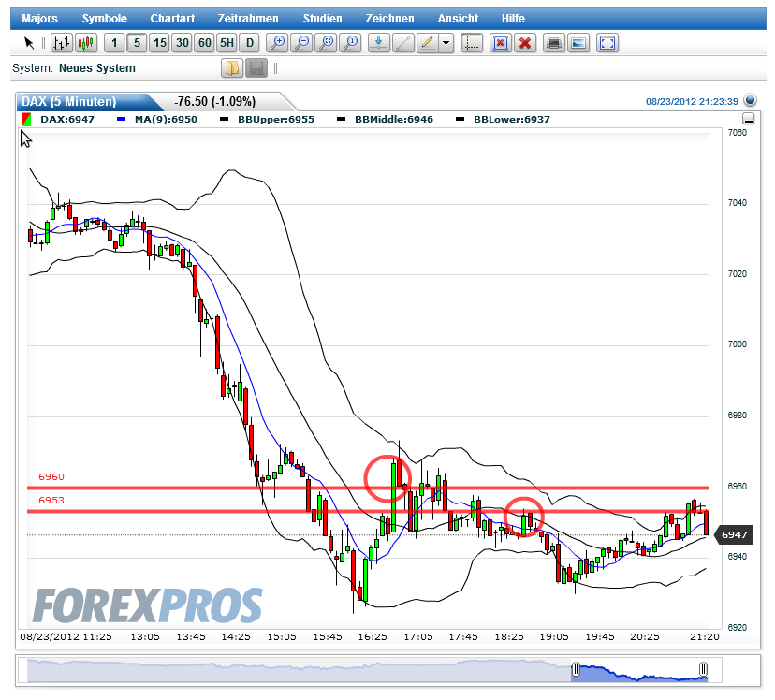This screenshot has height=700, width=775.
Task: Set timeframe to 60 minutes
Action: point(205,43)
